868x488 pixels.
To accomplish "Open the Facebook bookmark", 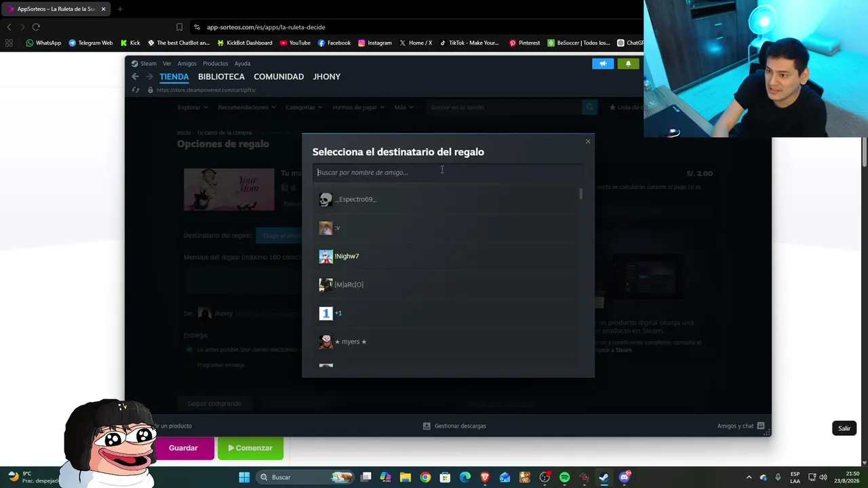I will 334,43.
